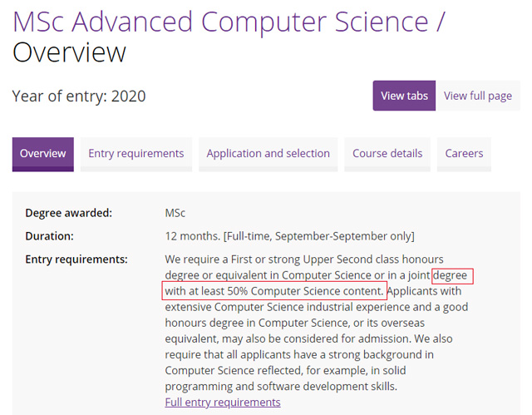Click the bold Entry requirements label

coord(76,259)
